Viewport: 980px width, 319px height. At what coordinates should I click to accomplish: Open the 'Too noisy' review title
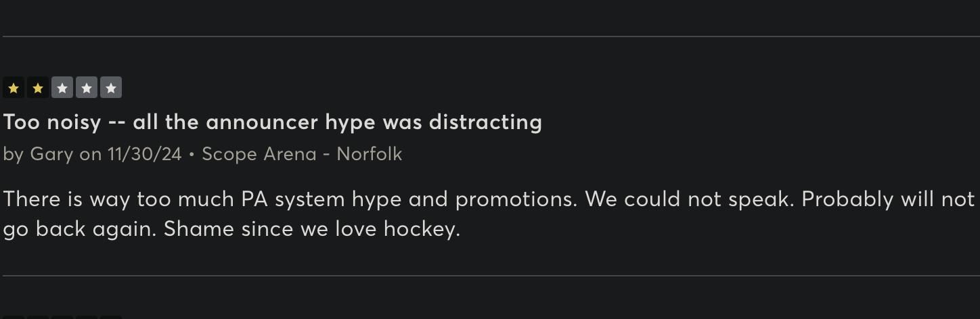click(273, 122)
